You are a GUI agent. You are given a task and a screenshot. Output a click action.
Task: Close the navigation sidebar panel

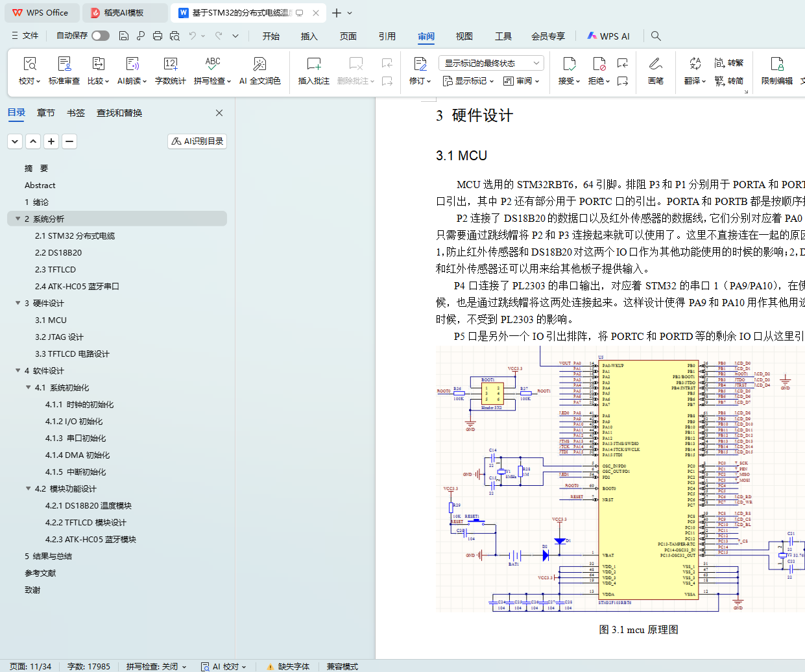(x=219, y=113)
